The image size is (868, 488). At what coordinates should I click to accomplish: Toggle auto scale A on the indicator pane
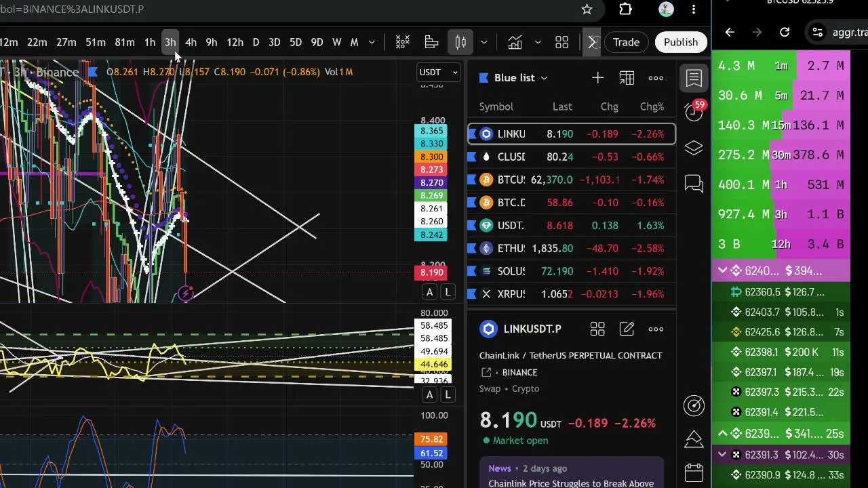429,394
